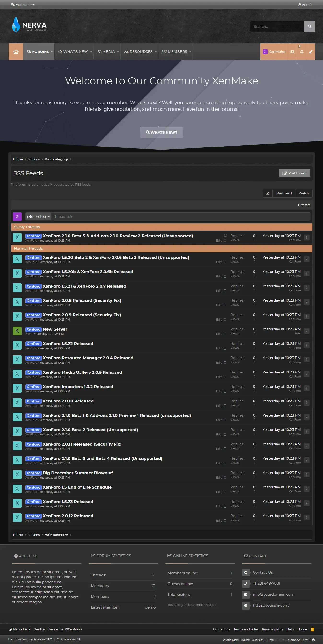Click the home icon in navigation bar

click(x=16, y=51)
